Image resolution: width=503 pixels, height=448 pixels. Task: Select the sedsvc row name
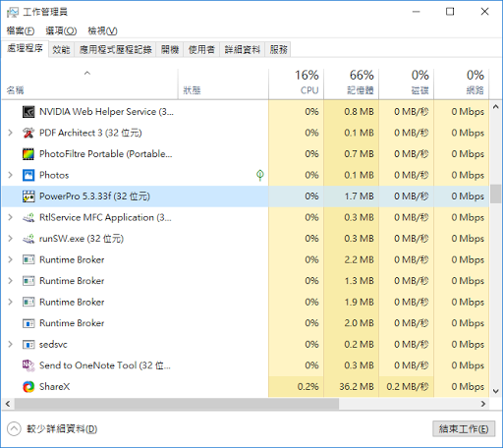click(x=53, y=345)
